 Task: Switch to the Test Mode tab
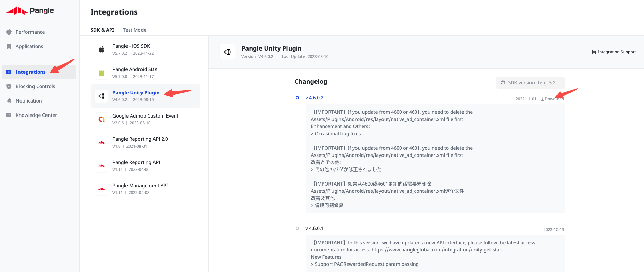point(135,30)
